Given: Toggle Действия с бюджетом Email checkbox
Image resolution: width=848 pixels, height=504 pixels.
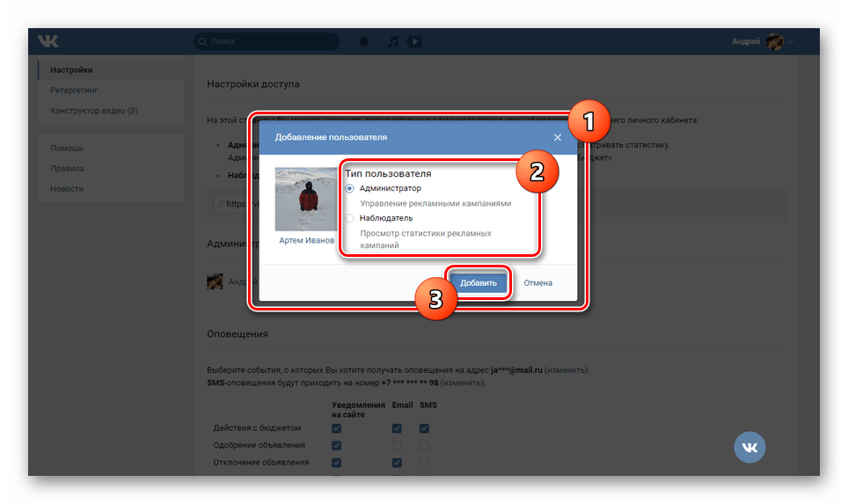Looking at the screenshot, I should [x=397, y=428].
